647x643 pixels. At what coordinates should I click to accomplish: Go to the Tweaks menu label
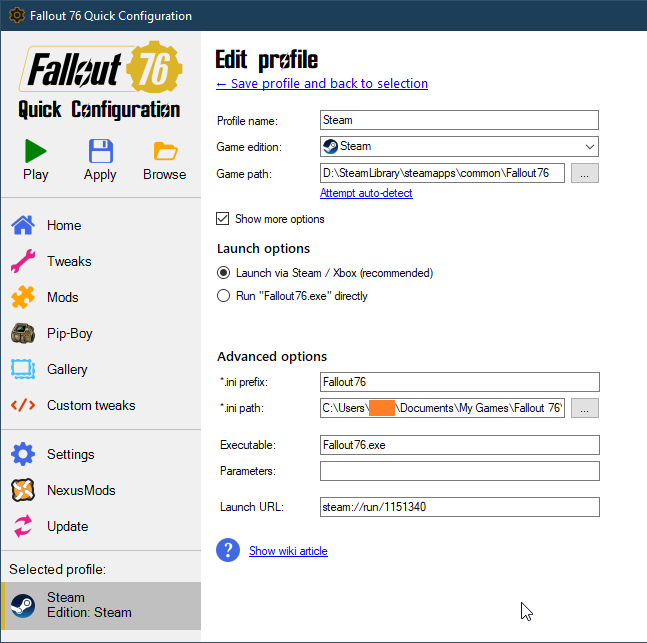point(69,261)
